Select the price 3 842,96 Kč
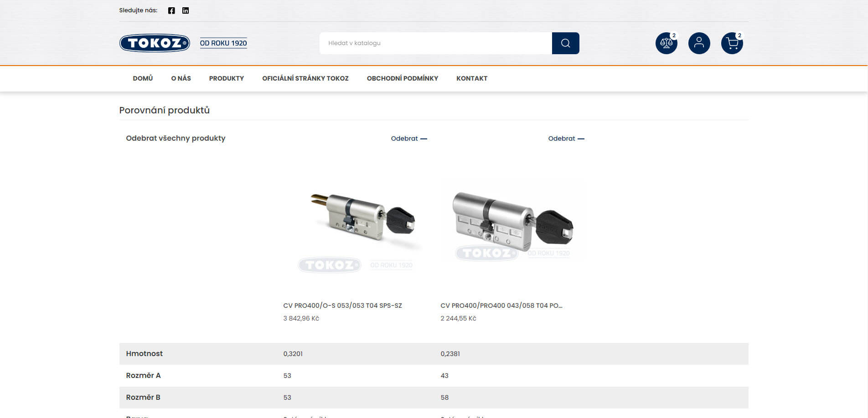 (x=301, y=318)
